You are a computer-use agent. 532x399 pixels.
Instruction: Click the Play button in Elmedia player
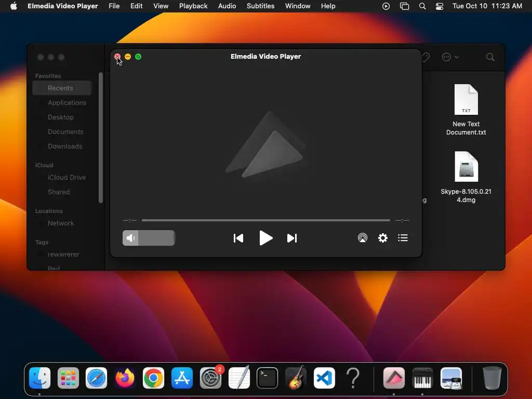coord(265,238)
